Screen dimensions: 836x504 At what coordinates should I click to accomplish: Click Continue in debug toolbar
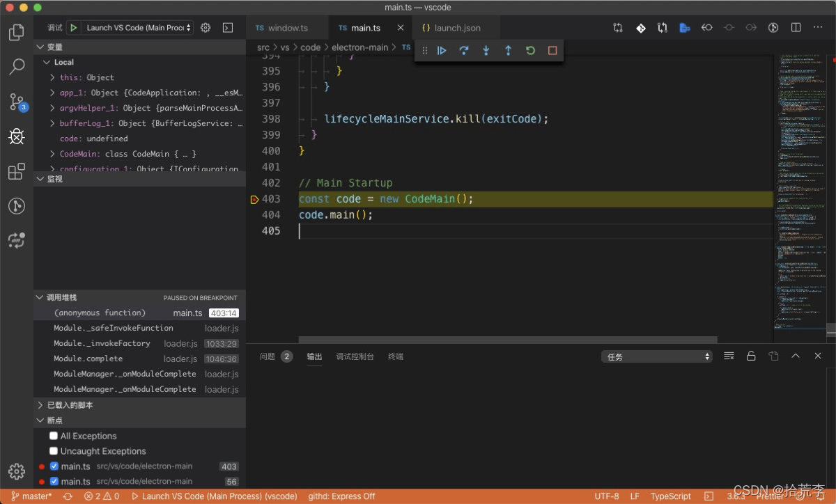pos(442,51)
